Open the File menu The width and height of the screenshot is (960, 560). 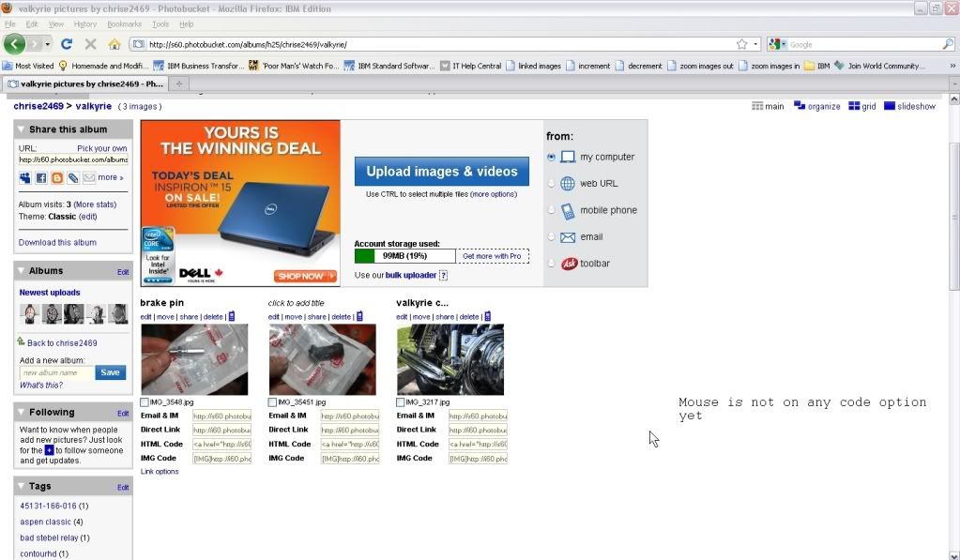[x=9, y=24]
